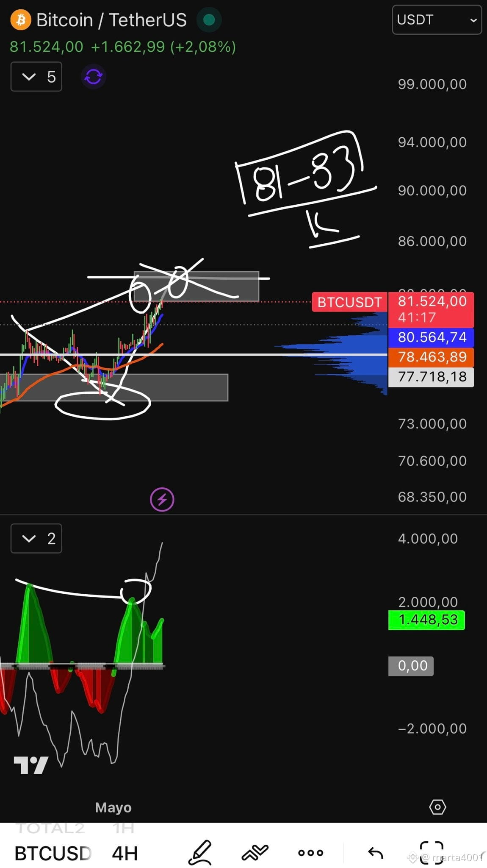Tap the 73.000,00 price scale label
The image size is (487, 868).
[x=432, y=424]
